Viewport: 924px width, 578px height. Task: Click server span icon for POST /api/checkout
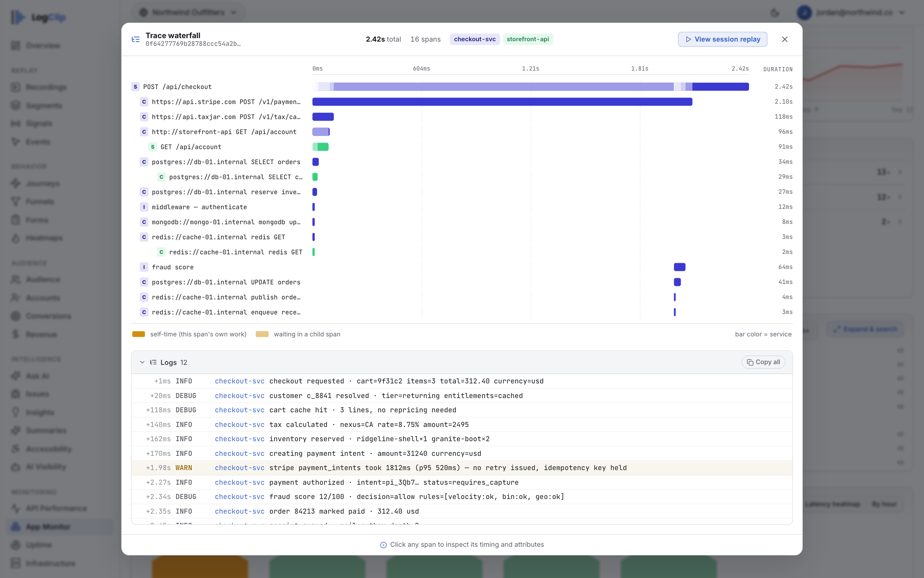click(x=136, y=87)
